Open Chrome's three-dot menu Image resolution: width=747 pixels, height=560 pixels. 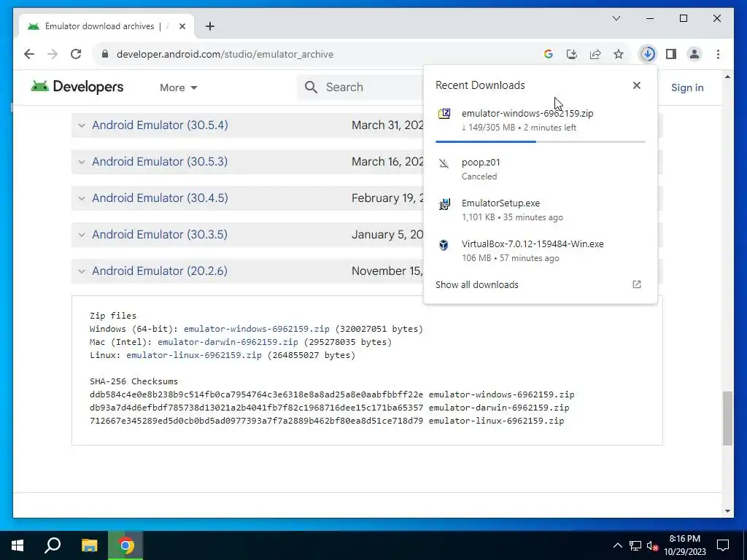pyautogui.click(x=718, y=54)
